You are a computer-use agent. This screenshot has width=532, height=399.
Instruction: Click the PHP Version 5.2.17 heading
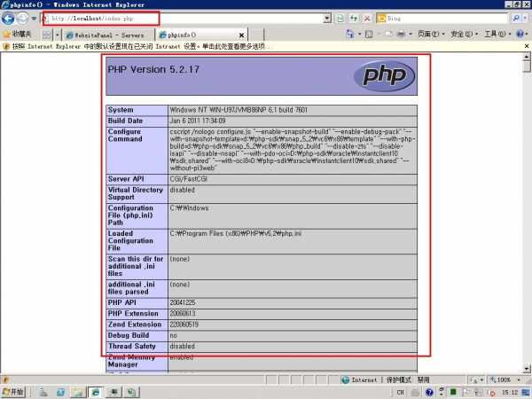[x=153, y=69]
